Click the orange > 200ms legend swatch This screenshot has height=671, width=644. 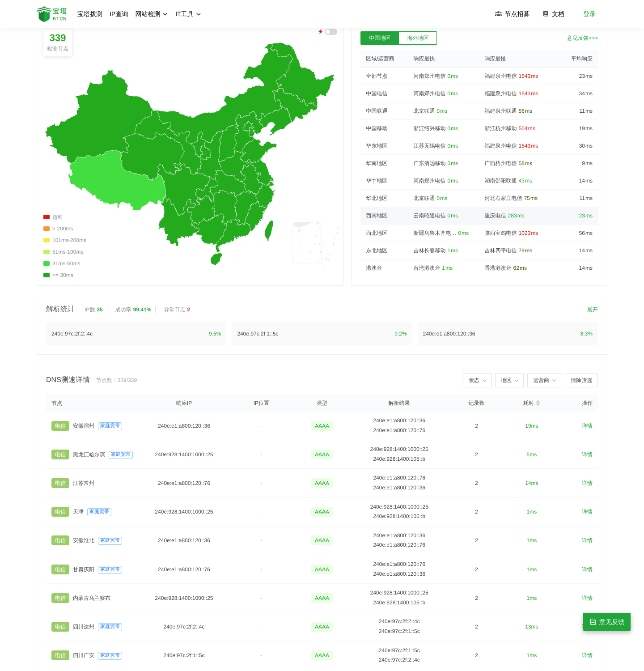[47, 229]
